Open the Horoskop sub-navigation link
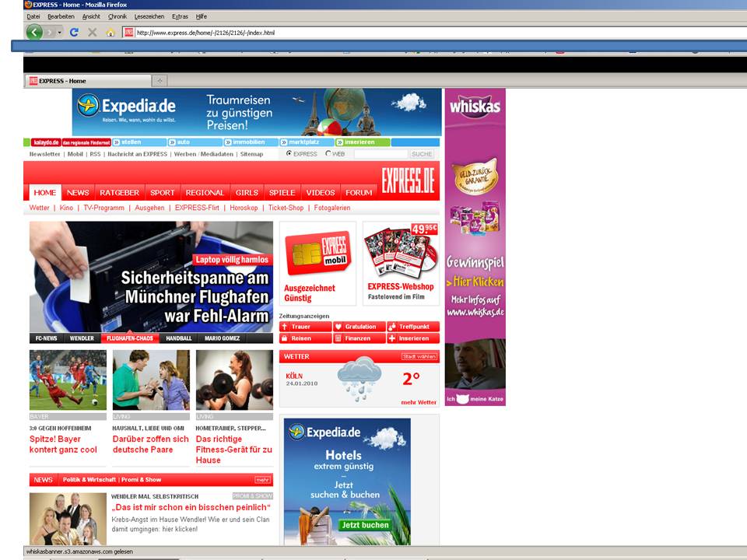 pos(244,208)
